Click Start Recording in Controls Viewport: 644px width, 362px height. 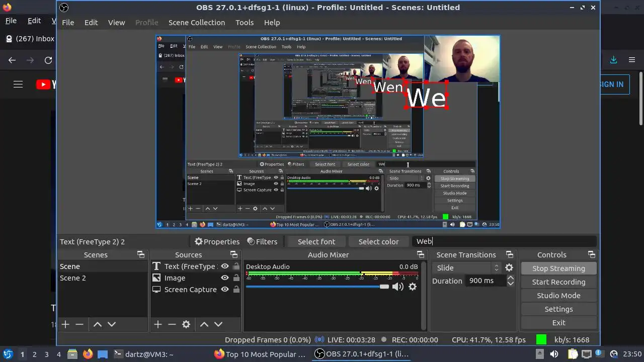558,282
